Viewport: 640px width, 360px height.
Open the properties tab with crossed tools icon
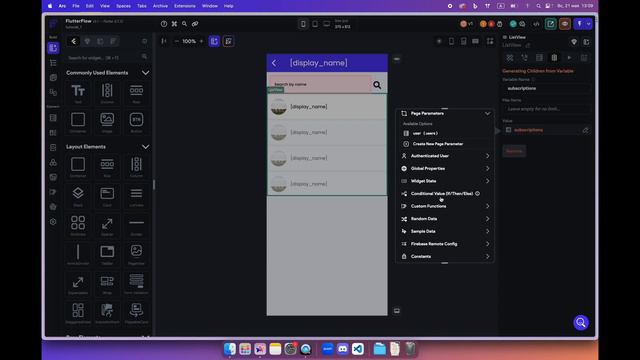[510, 58]
